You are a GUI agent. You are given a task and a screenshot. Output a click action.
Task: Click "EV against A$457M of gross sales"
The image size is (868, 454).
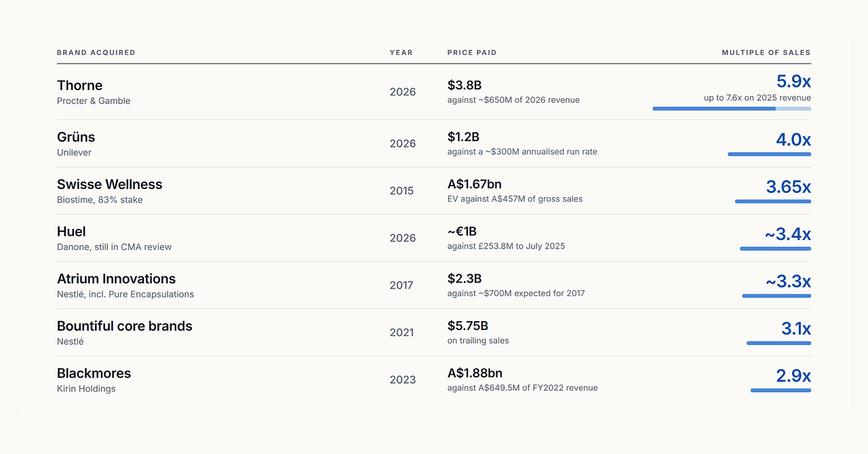(x=515, y=199)
